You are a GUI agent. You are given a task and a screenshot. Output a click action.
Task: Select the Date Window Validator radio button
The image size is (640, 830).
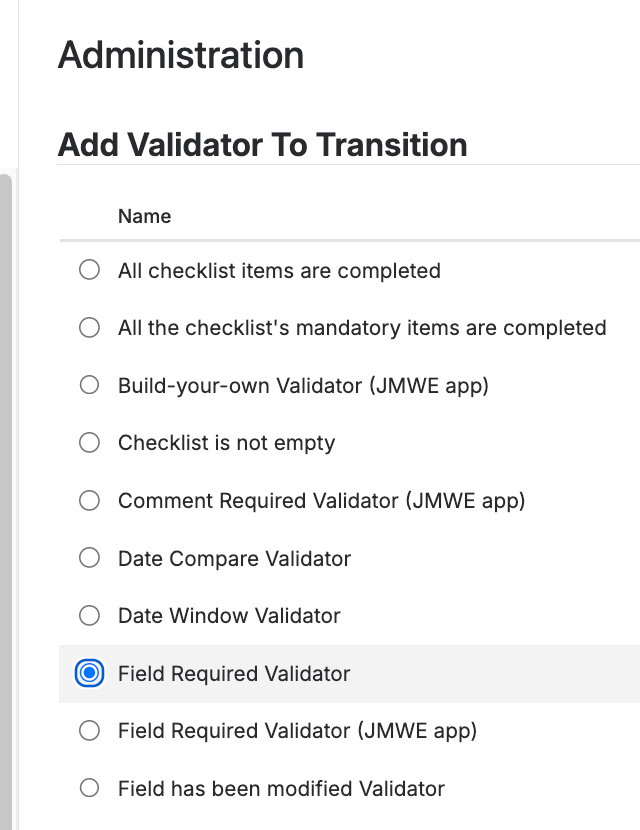click(90, 616)
